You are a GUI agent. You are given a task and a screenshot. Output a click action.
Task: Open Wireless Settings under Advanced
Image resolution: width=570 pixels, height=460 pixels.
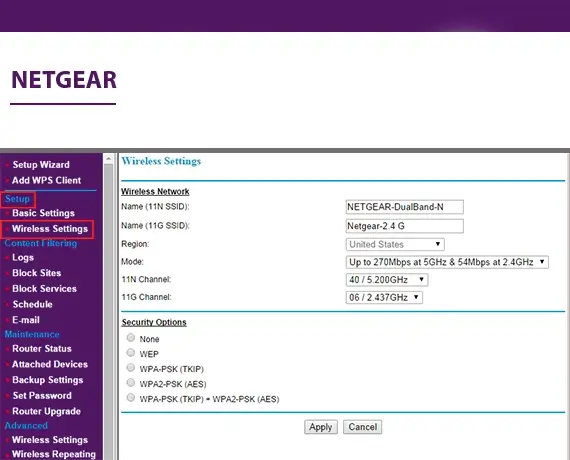[x=50, y=440]
